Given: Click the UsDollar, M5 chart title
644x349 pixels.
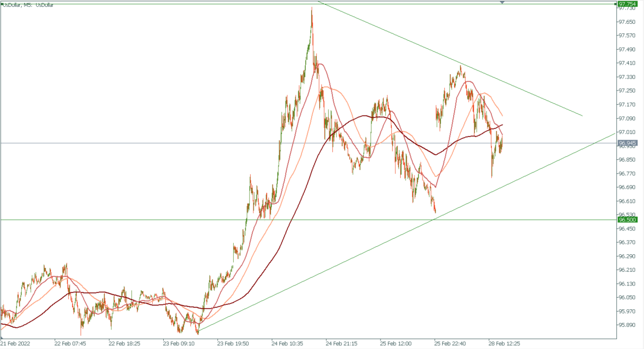Looking at the screenshot, I should click(x=28, y=5).
